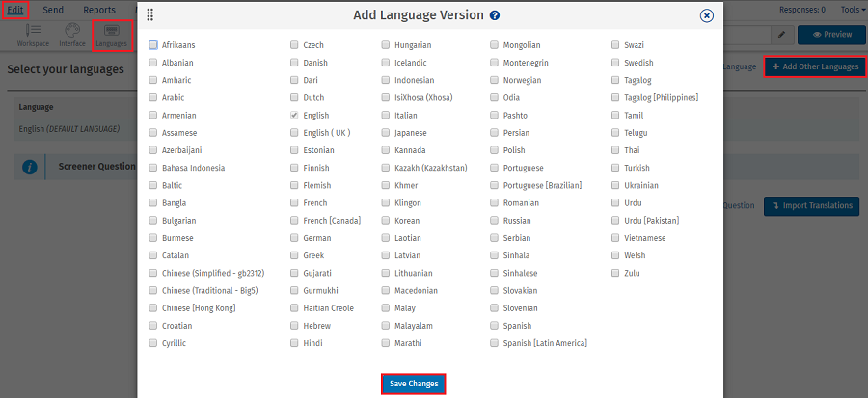Click the Cyrillic language label
The height and width of the screenshot is (398, 868).
174,343
